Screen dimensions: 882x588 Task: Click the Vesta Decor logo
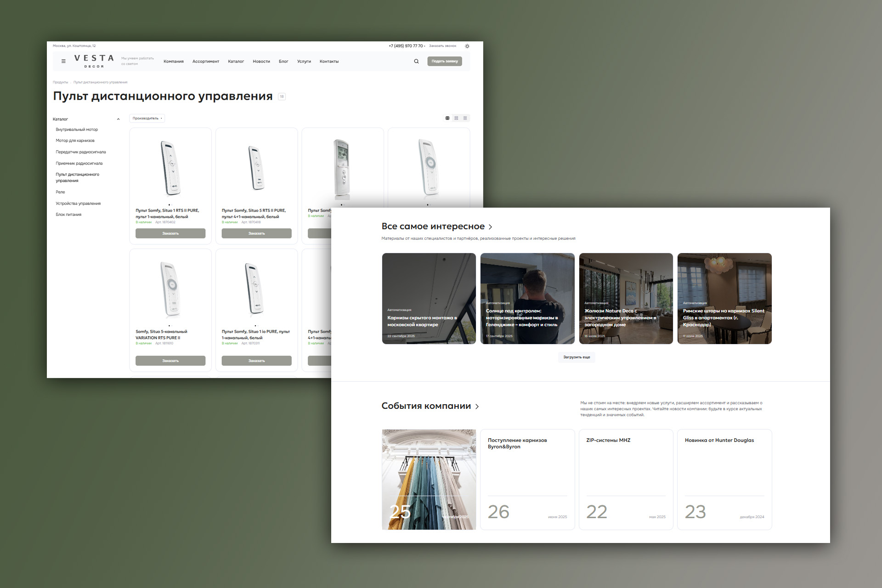pos(94,61)
